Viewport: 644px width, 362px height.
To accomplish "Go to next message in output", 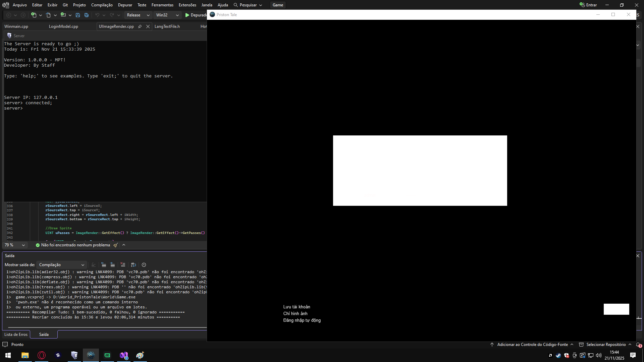I will tap(112, 265).
